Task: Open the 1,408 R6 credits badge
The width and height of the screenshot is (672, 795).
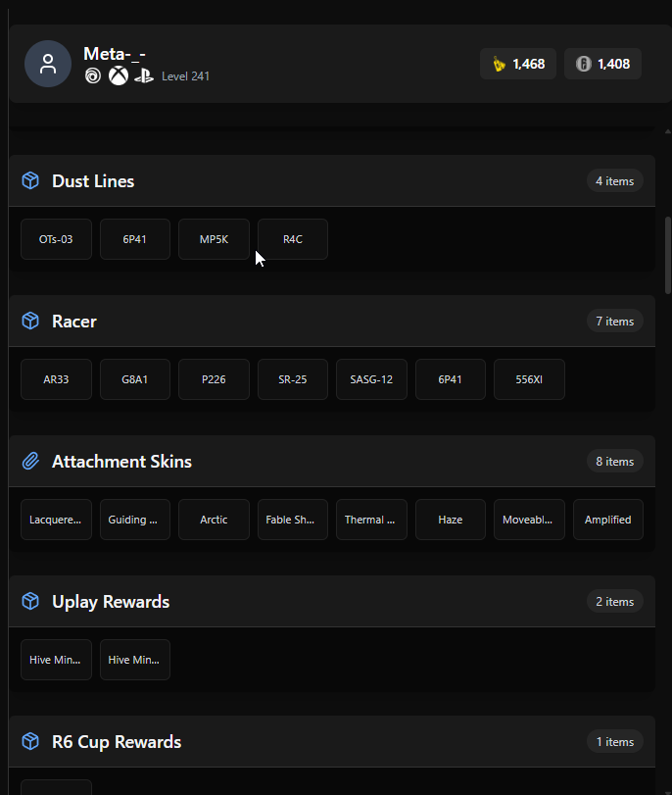Action: (602, 64)
